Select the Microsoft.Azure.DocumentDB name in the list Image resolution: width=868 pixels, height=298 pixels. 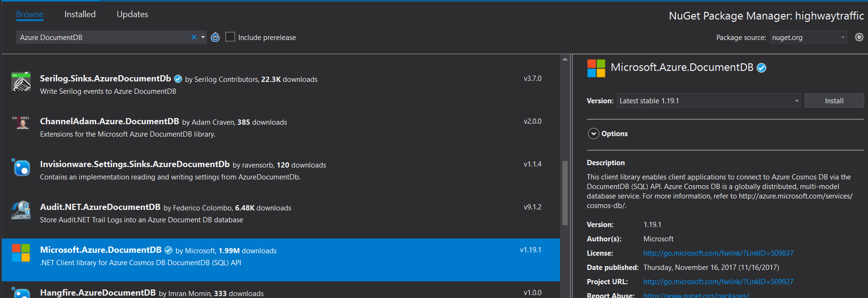click(x=101, y=250)
